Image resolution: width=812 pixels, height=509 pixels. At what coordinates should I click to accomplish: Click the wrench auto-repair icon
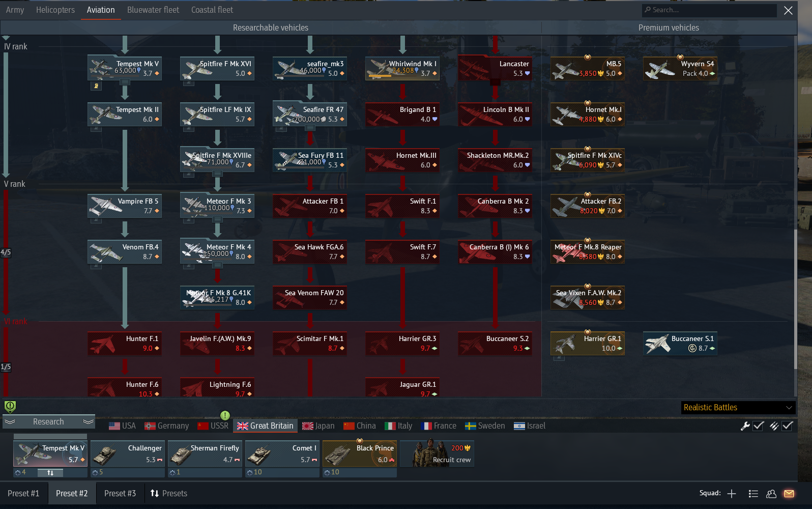pos(745,426)
